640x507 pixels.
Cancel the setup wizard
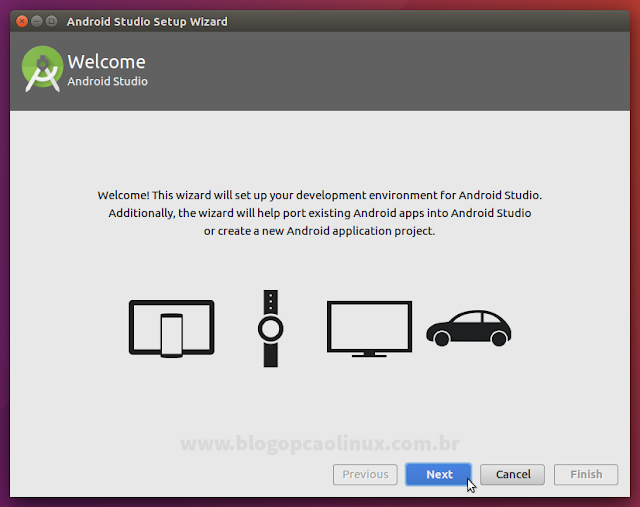512,474
